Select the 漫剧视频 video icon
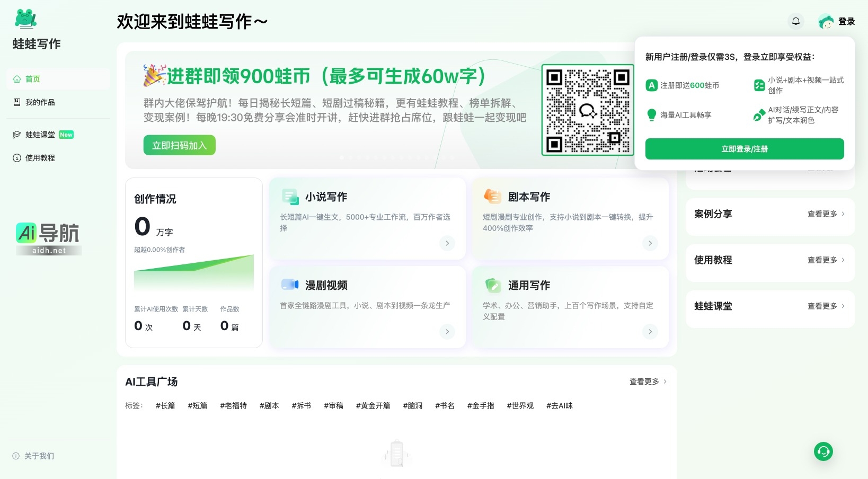 [x=290, y=284]
